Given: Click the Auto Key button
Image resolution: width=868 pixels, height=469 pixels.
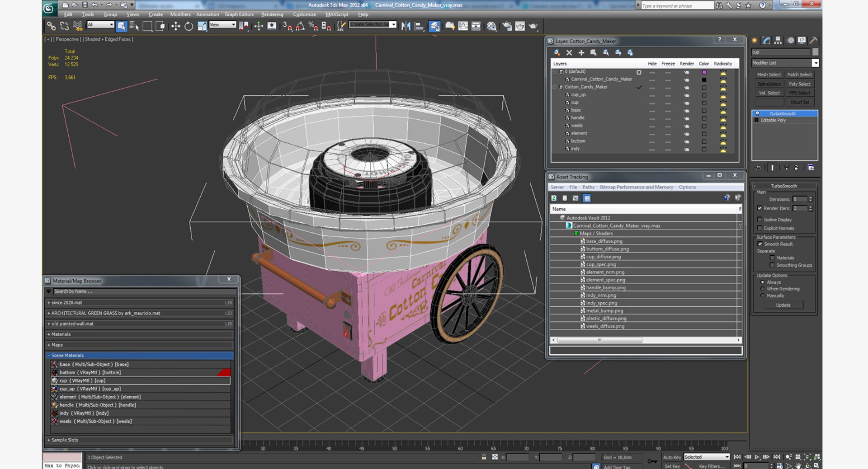Looking at the screenshot, I should tap(672, 457).
